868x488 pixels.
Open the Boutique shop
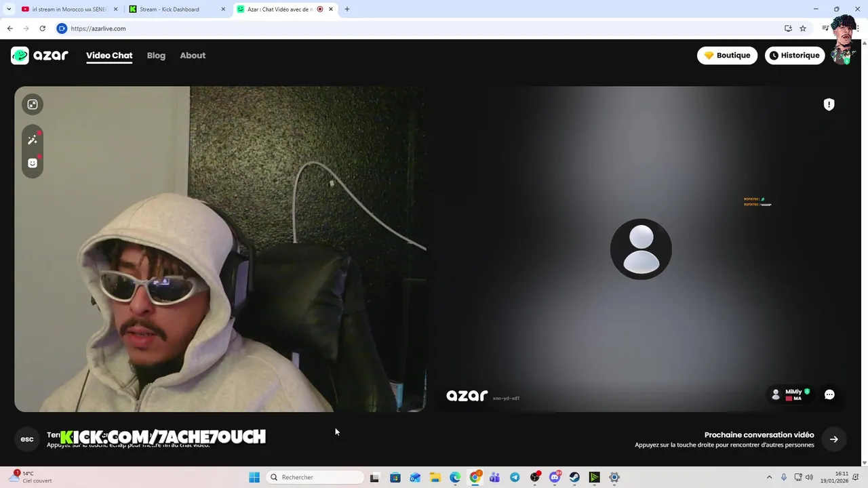tap(727, 56)
